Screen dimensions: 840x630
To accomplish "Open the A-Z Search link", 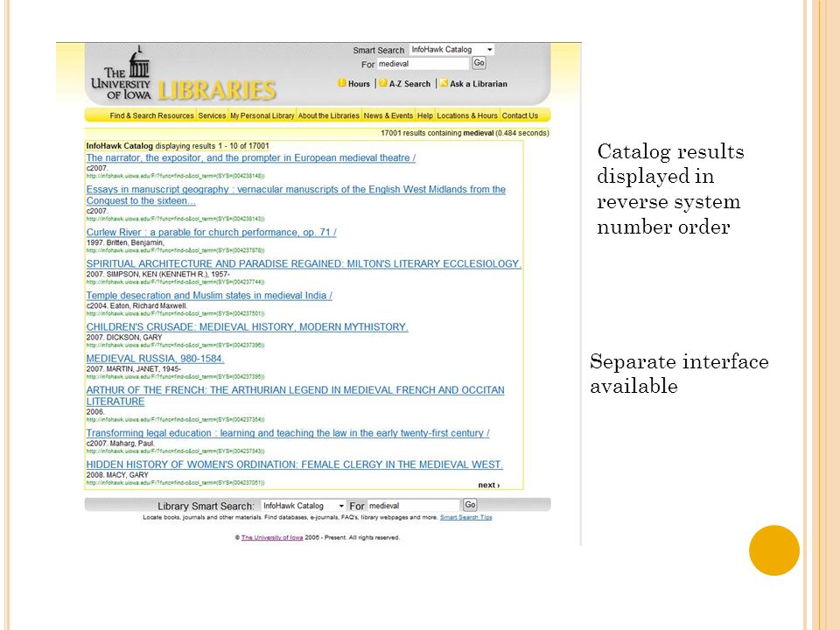I will click(409, 84).
